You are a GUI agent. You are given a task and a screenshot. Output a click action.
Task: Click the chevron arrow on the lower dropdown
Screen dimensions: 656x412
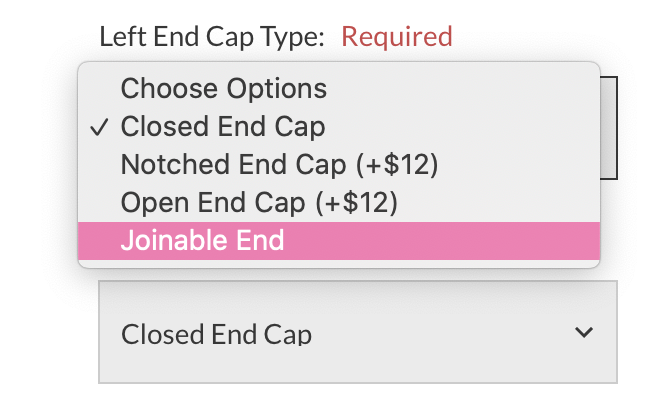coord(585,332)
